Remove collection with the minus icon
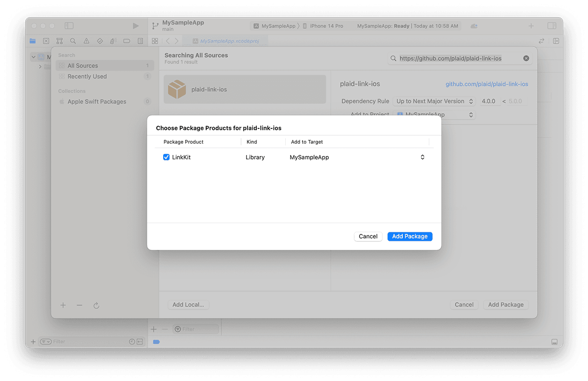The width and height of the screenshot is (588, 381). [79, 305]
